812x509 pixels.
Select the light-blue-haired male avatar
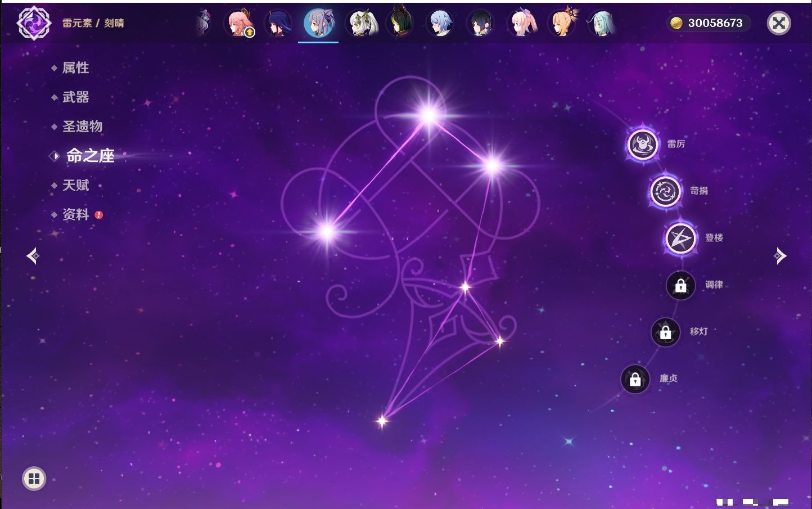point(440,23)
